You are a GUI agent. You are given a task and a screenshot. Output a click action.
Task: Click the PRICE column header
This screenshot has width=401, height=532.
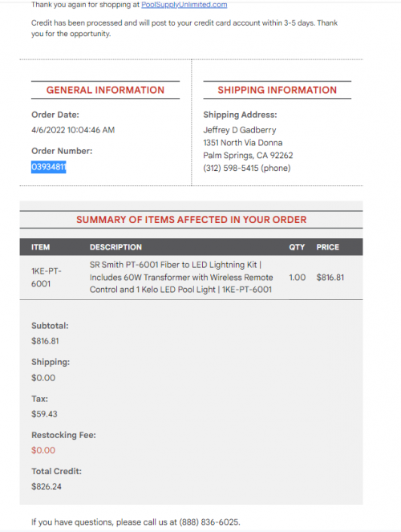click(x=327, y=247)
